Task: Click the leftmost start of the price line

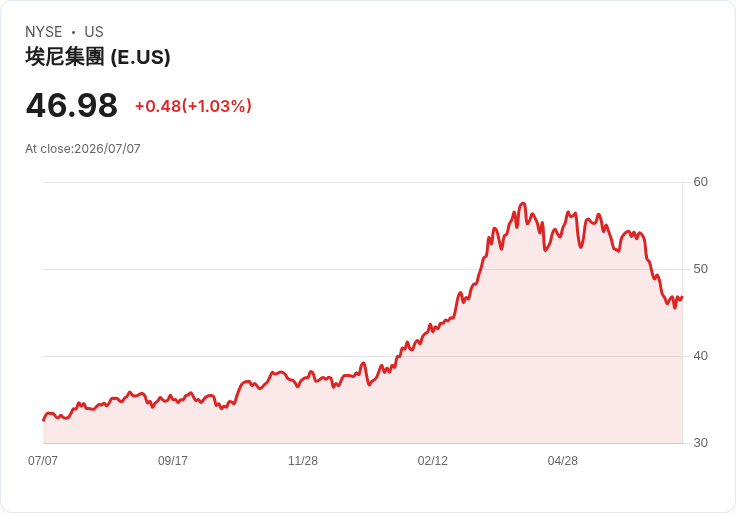Action: [44, 420]
